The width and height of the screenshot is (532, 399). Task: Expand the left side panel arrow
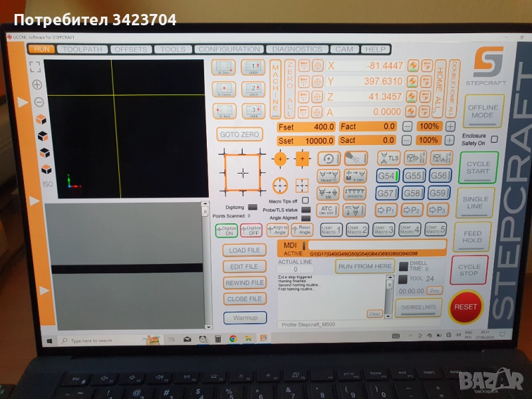coord(23,102)
